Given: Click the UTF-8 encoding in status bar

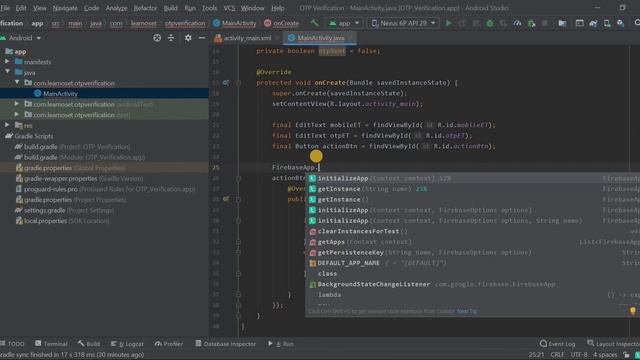Looking at the screenshot, I should (579, 355).
